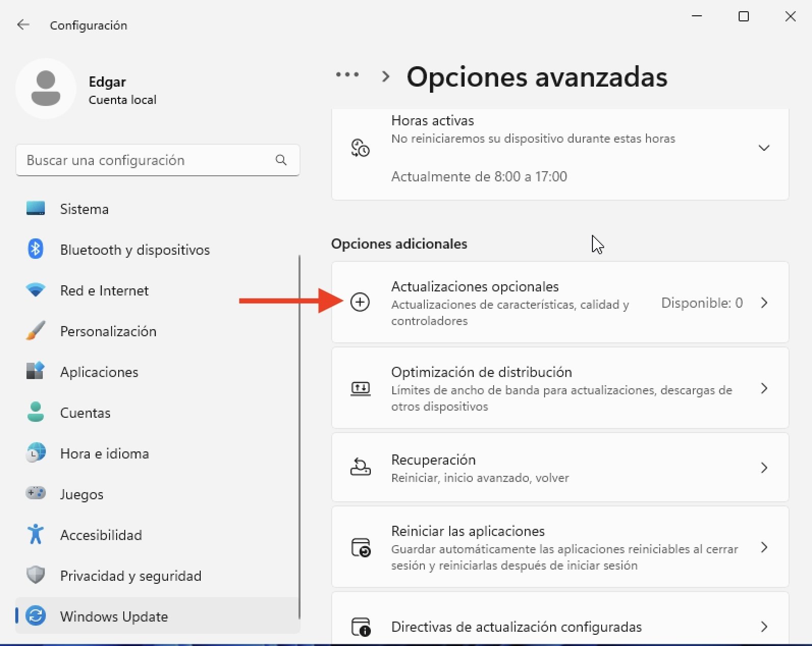Go to Bluetooth y dispositivos

[x=157, y=250]
